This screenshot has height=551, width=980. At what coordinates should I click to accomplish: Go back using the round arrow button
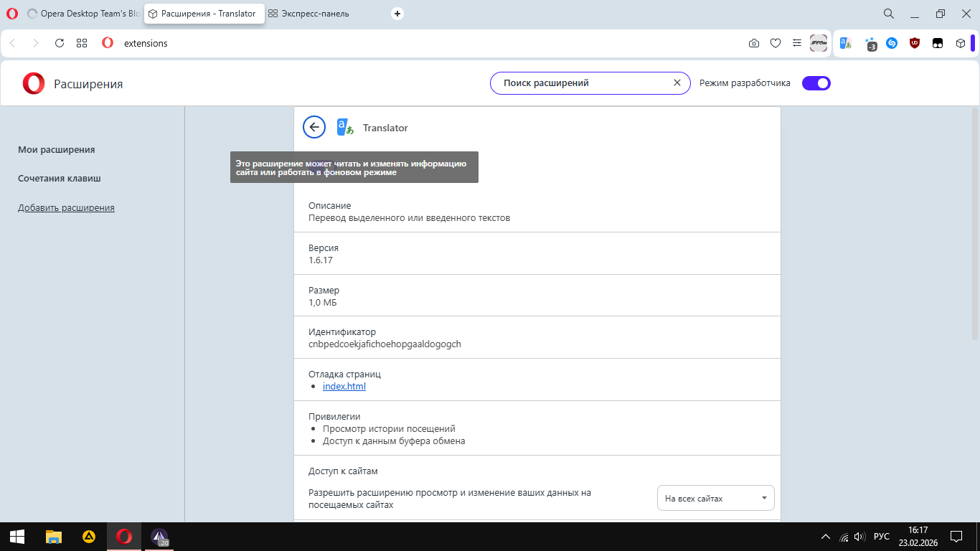(314, 127)
